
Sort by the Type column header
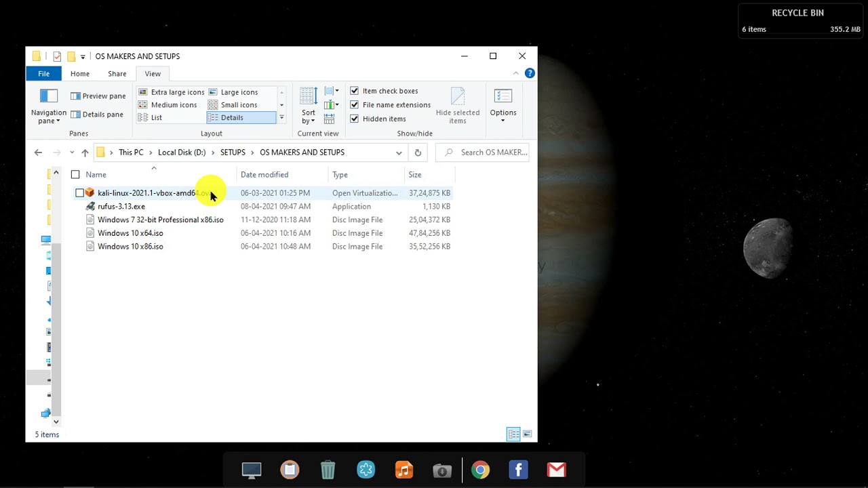[366, 175]
